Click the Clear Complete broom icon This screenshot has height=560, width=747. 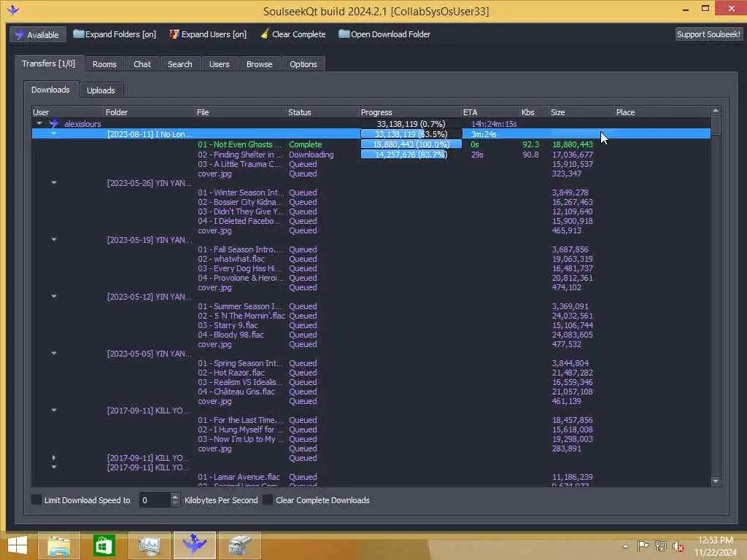[264, 34]
